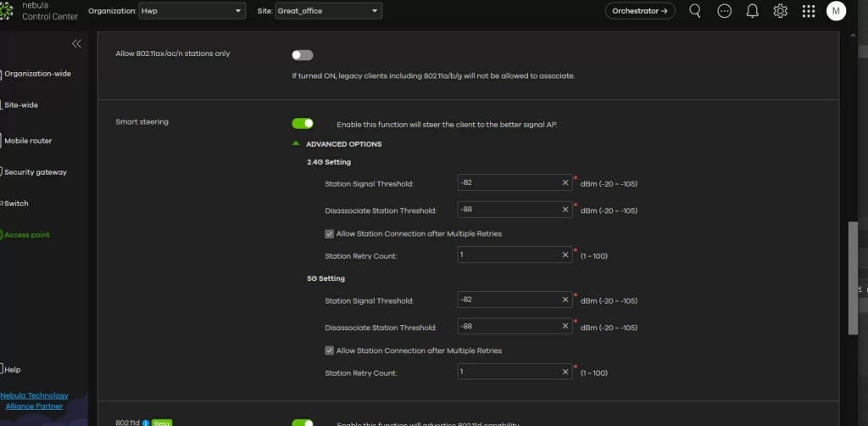Clear the 5G Disassociate Station Threshold field
Viewport: 868px width, 426px height.
pos(565,326)
